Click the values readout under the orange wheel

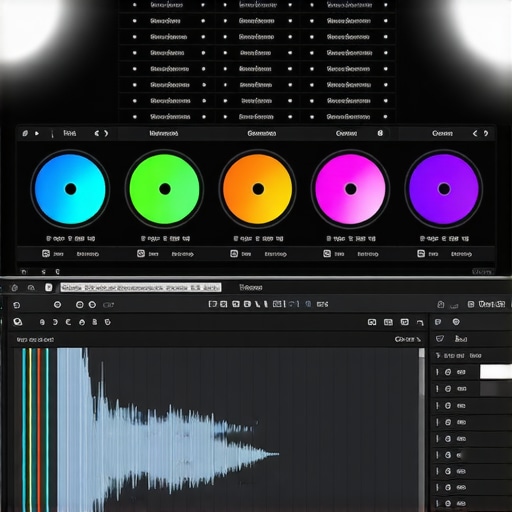click(258, 239)
